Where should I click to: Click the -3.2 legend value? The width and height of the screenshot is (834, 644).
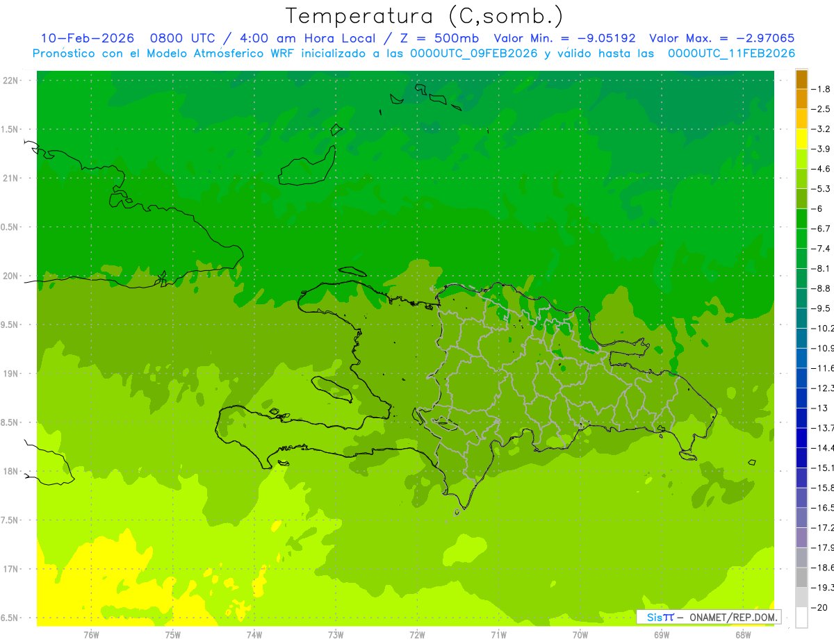(822, 129)
